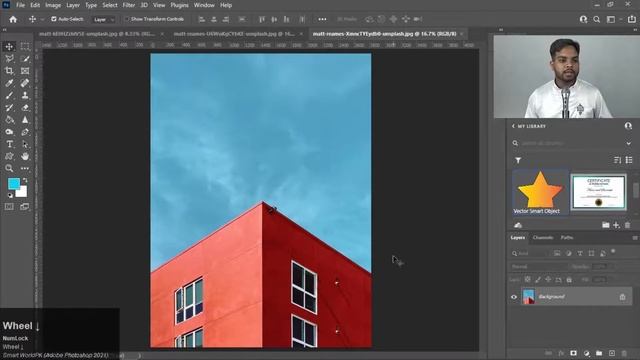Reset default foreground/background colors icon
This screenshot has width=640, height=360.
pos(10,196)
